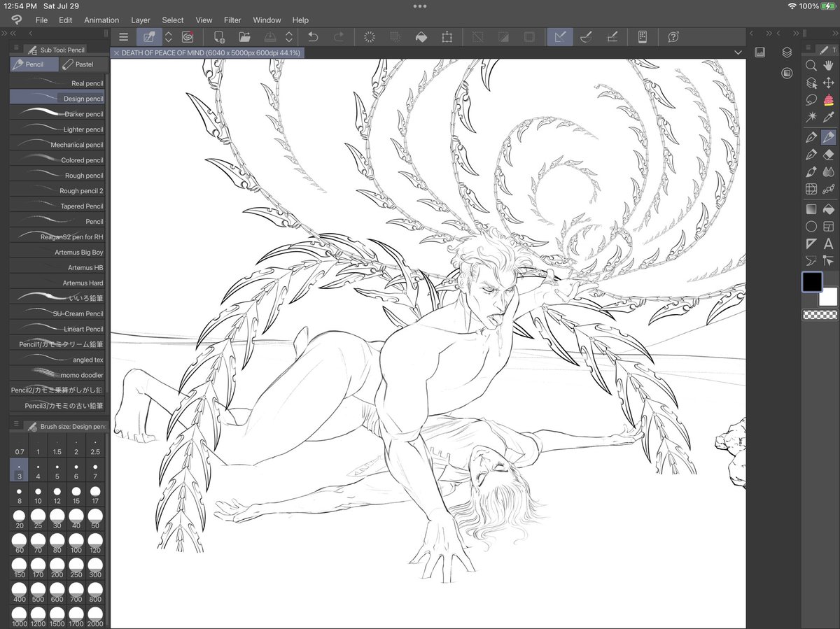Toggle Snap to Grid
Image resolution: width=840 pixels, height=629 pixels.
click(612, 37)
